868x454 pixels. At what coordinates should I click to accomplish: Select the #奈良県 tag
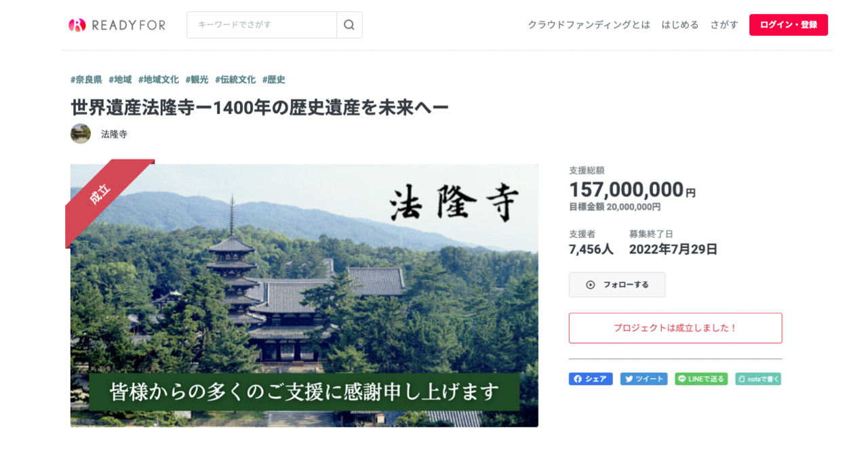86,79
